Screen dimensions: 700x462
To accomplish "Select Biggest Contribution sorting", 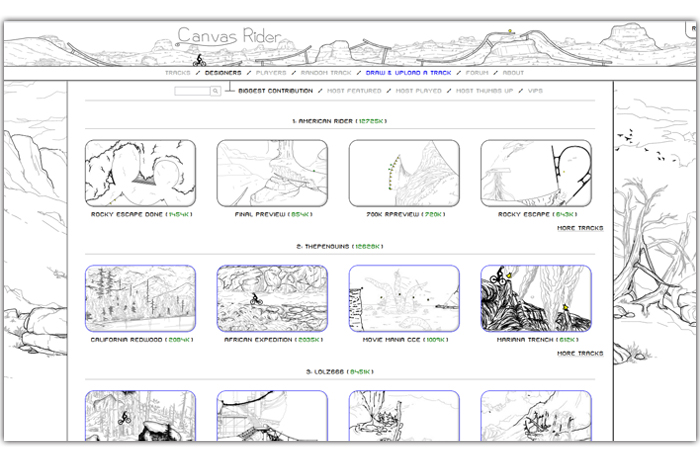I will point(275,91).
